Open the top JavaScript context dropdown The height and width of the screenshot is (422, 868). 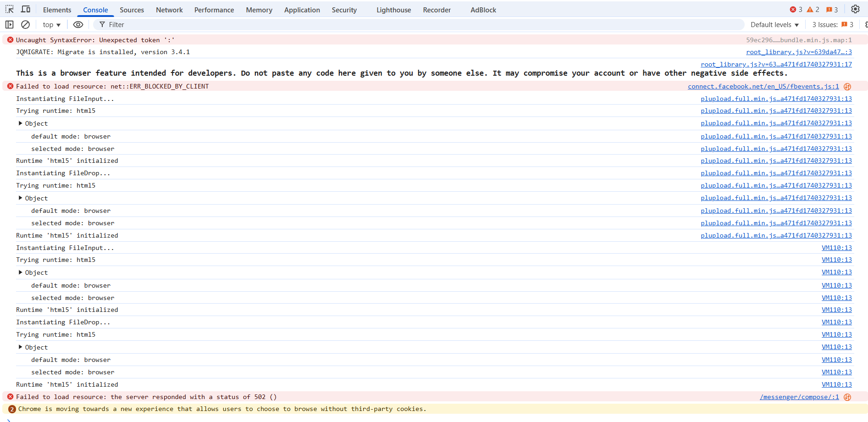pos(51,25)
